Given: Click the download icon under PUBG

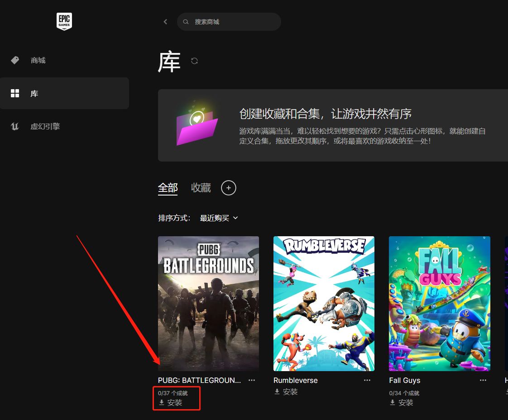Looking at the screenshot, I should [x=161, y=402].
